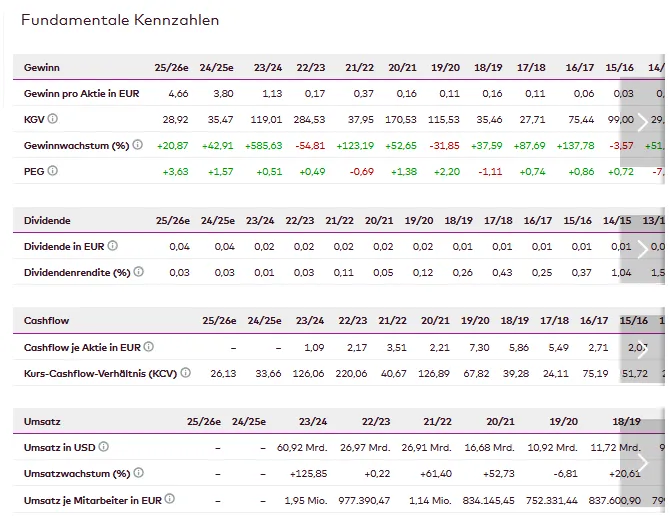Image resolution: width=670 pixels, height=516 pixels.
Task: Select KCV value 220,06
Action: click(351, 374)
